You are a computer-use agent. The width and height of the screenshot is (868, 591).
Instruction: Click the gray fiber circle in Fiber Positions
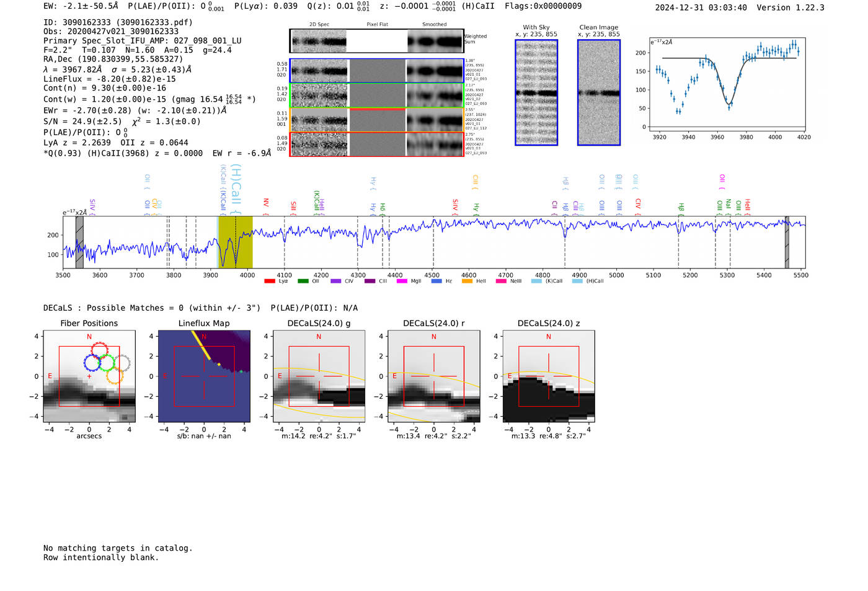(122, 363)
